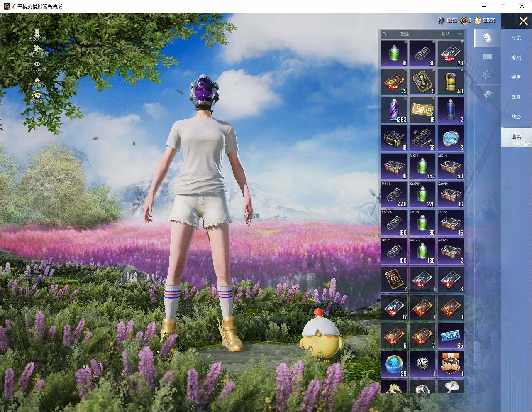Select the 初赛 ticket with count 65

451,336
